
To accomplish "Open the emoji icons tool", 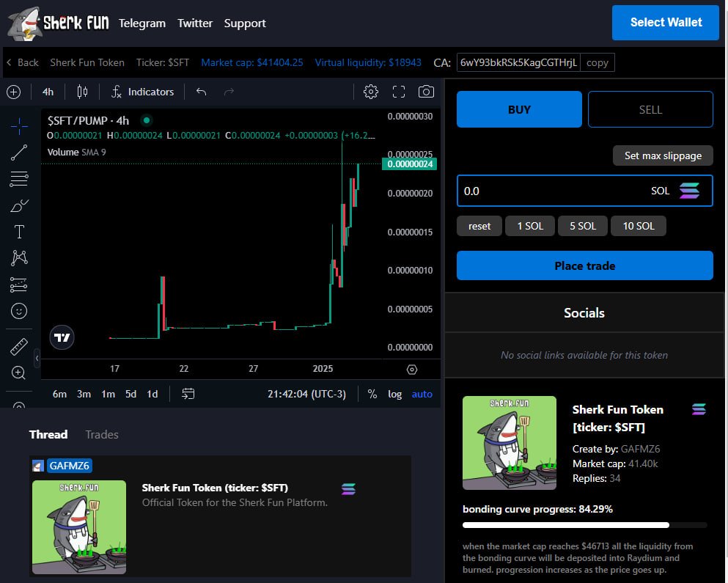I will (19, 311).
